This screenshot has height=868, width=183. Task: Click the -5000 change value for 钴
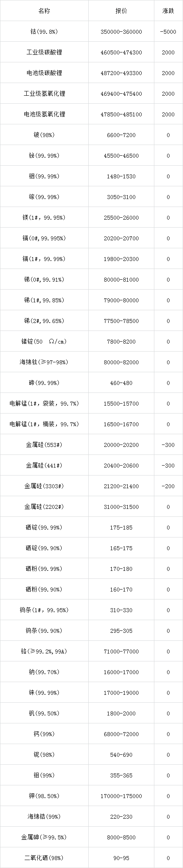pos(168,31)
